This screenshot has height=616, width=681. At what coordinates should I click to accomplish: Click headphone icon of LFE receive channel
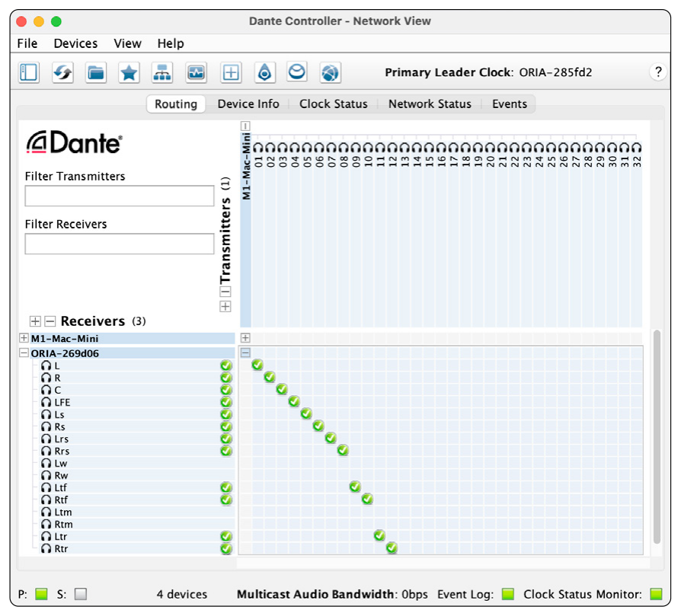(46, 403)
